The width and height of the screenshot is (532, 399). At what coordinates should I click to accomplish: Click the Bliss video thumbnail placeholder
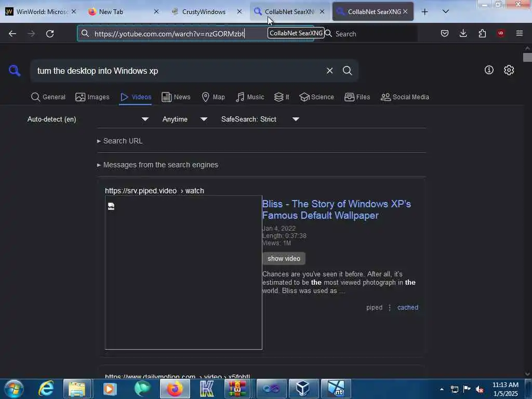183,272
